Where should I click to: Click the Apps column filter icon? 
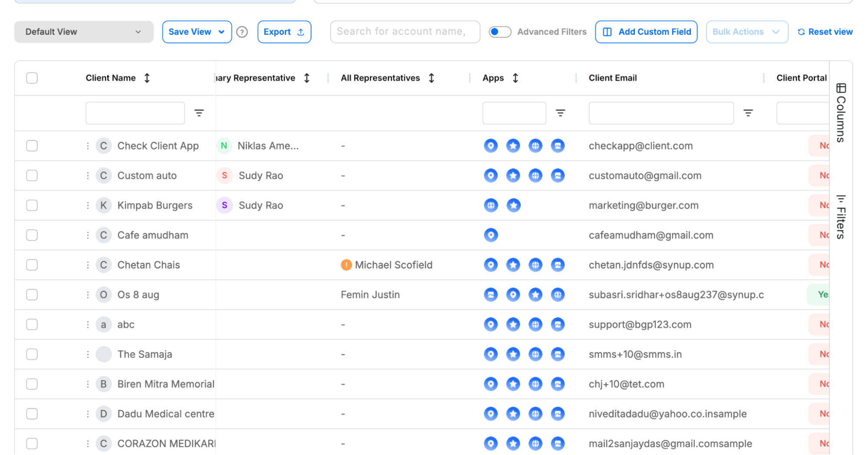560,113
